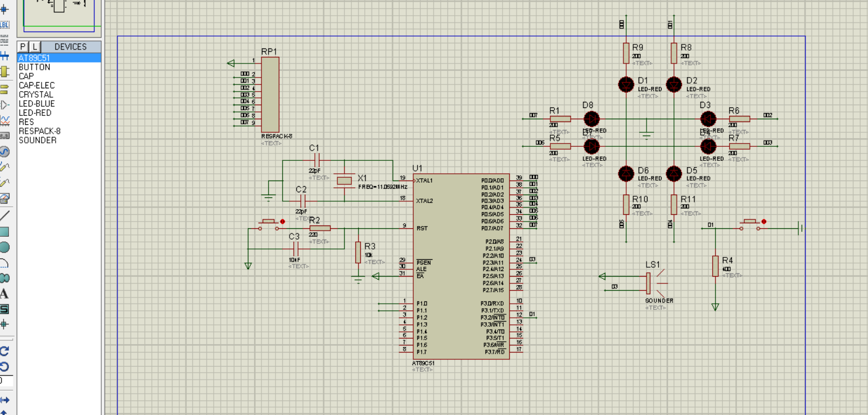The height and width of the screenshot is (415, 868).
Task: Select CRYSTAL in the devices list
Action: (60, 94)
